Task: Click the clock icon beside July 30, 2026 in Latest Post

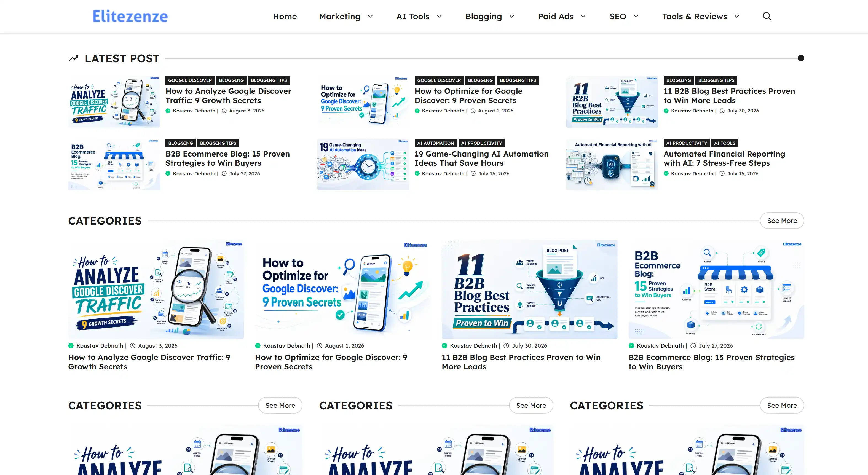Action: pos(722,111)
